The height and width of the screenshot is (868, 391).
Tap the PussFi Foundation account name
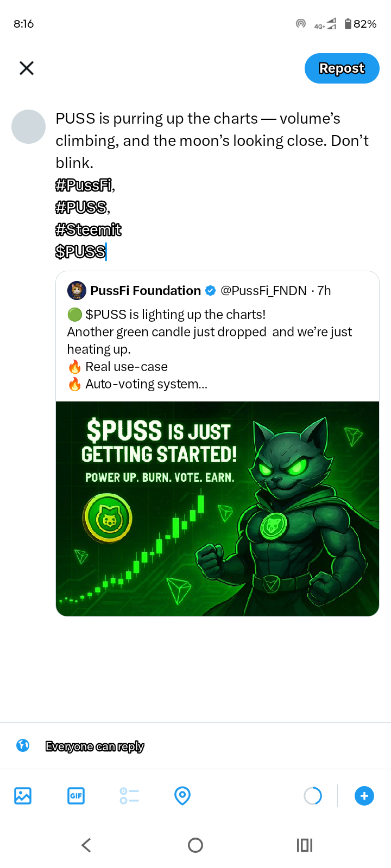pyautogui.click(x=146, y=291)
